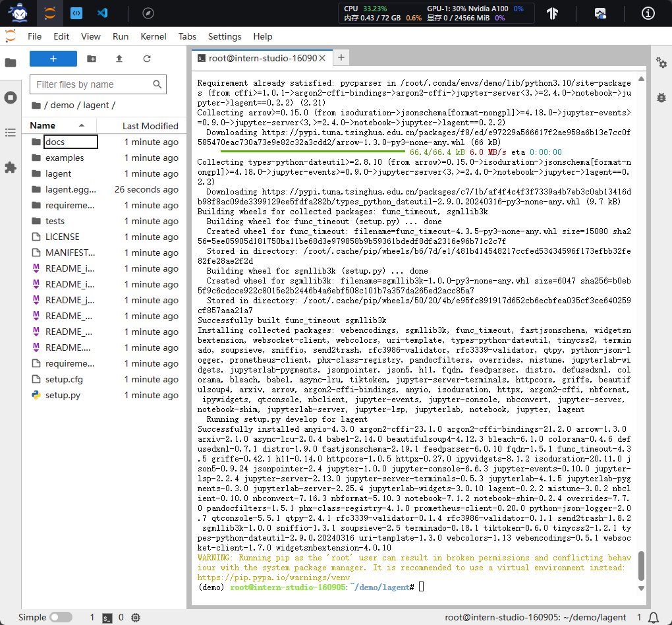Open the debugger bug icon
The height and width of the screenshot is (625, 672).
(661, 98)
